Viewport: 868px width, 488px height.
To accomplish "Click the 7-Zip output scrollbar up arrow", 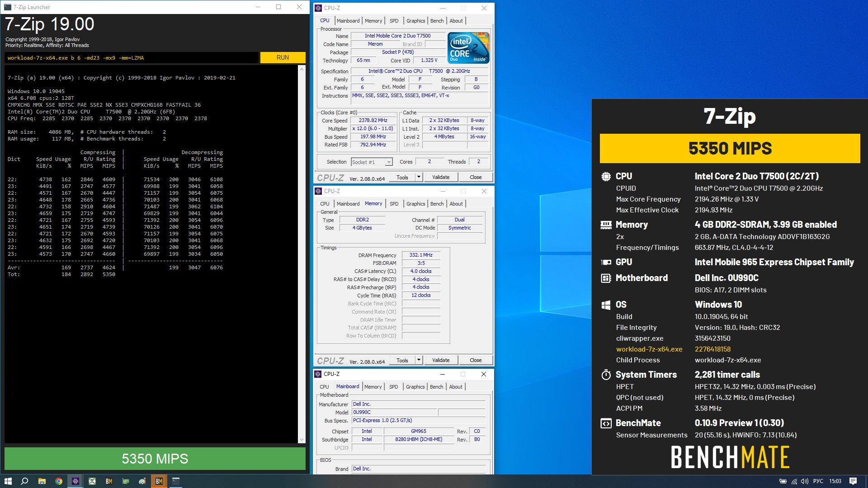I will 302,69.
